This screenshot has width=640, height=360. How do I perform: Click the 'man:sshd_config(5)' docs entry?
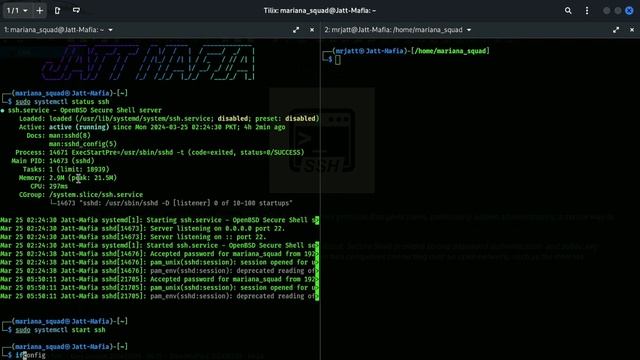pos(82,144)
